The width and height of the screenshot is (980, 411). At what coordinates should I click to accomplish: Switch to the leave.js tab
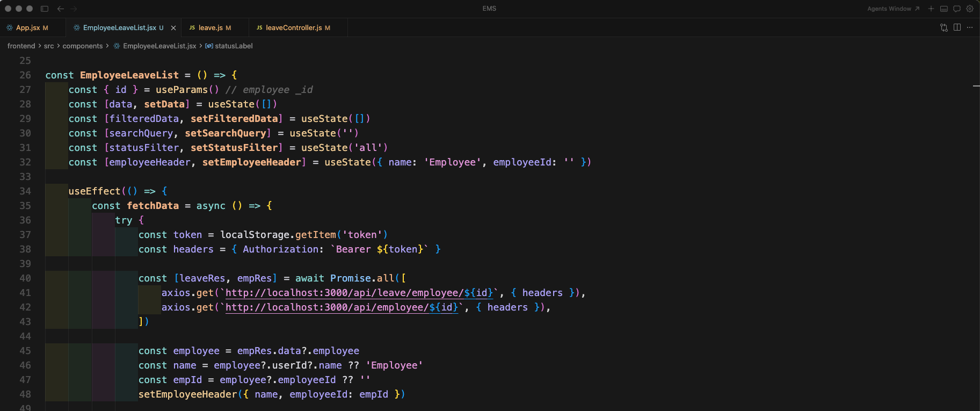pyautogui.click(x=215, y=27)
